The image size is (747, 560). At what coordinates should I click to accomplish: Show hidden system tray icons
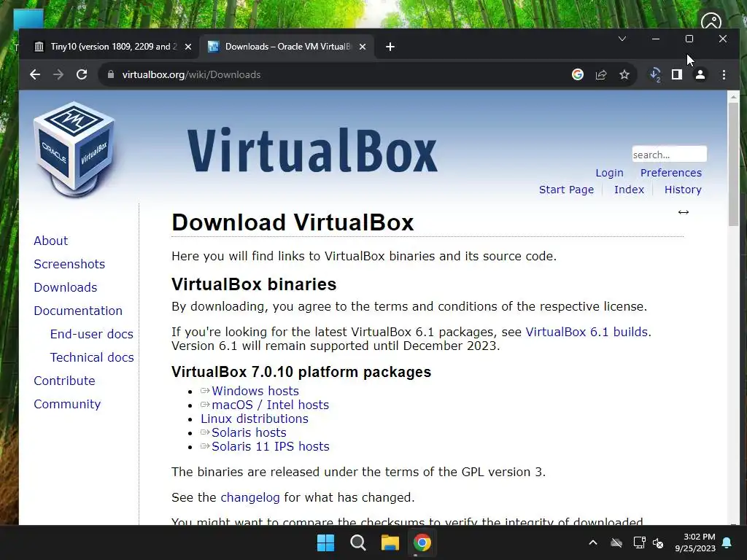click(x=593, y=542)
